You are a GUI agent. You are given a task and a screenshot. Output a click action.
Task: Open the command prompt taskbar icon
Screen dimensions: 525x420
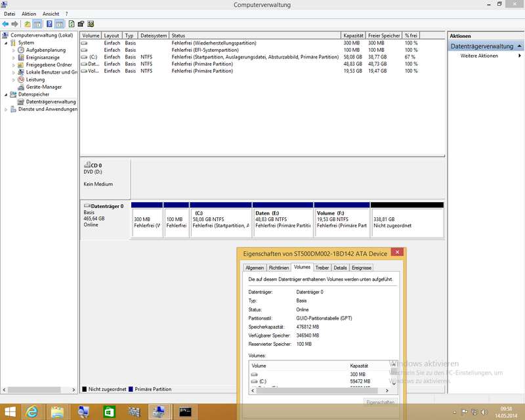(x=187, y=411)
